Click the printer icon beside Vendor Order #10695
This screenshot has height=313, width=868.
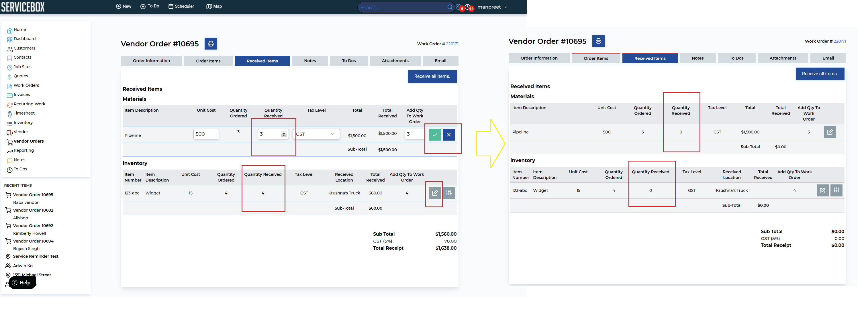click(x=211, y=44)
